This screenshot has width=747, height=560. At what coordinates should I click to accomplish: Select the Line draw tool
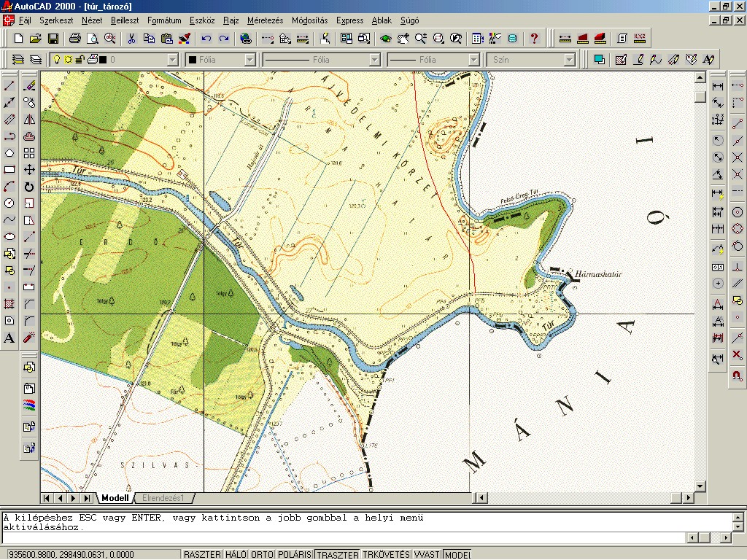click(9, 86)
